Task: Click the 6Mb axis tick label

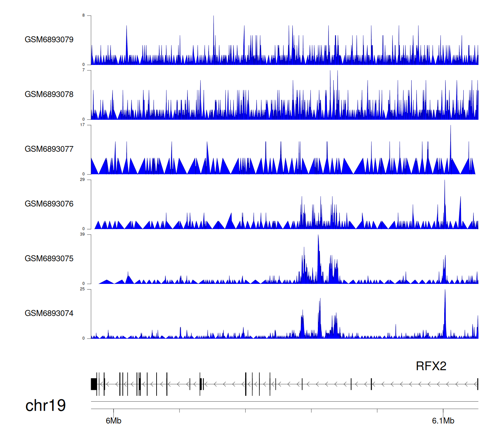Action: (114, 421)
